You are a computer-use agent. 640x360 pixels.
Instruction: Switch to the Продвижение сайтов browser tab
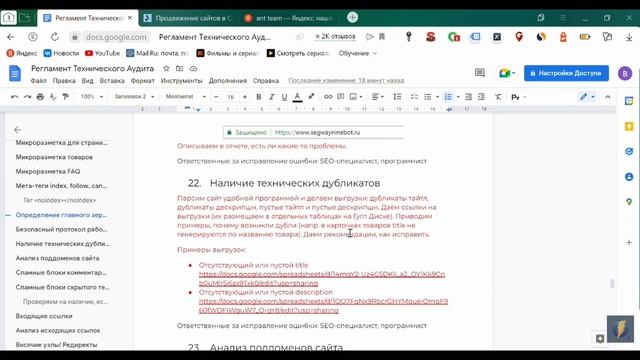[x=188, y=18]
